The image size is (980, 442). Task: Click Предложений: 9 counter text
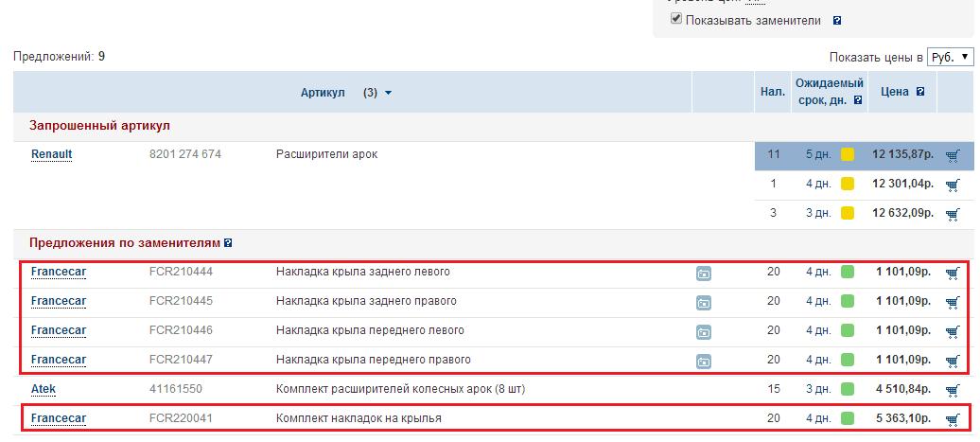click(60, 57)
